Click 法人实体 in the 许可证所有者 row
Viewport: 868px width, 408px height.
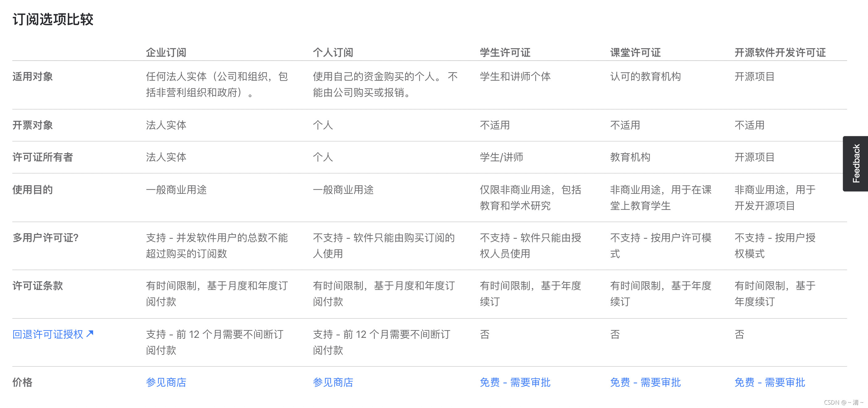point(166,157)
